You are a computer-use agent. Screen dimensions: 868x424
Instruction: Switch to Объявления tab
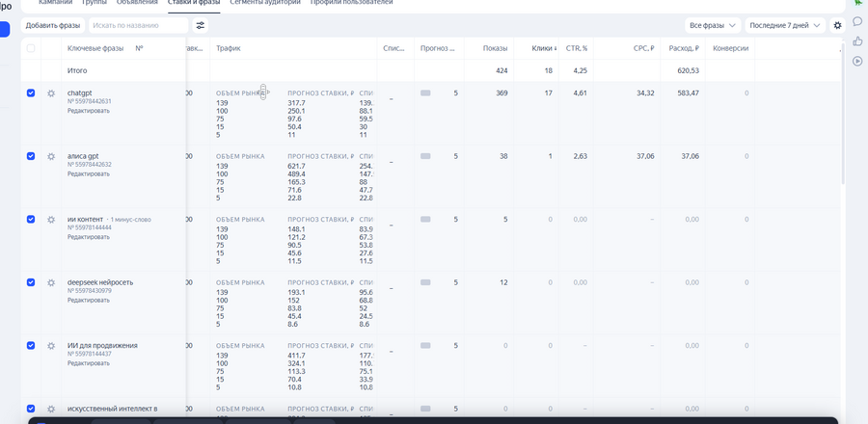click(137, 3)
